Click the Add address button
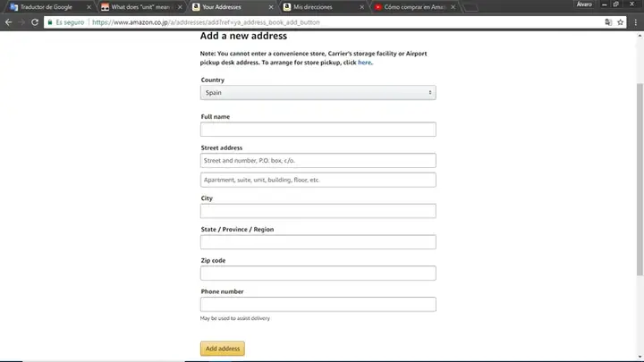644x362 pixels. click(223, 349)
